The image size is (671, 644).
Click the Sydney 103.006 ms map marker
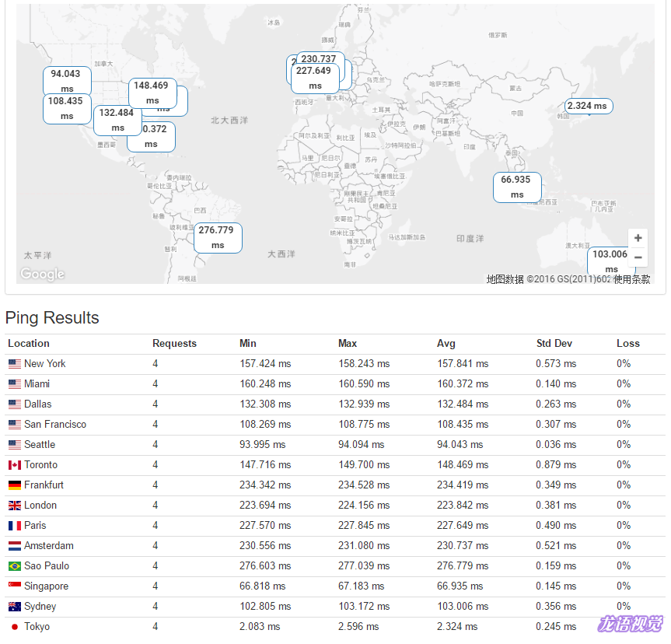tap(610, 261)
